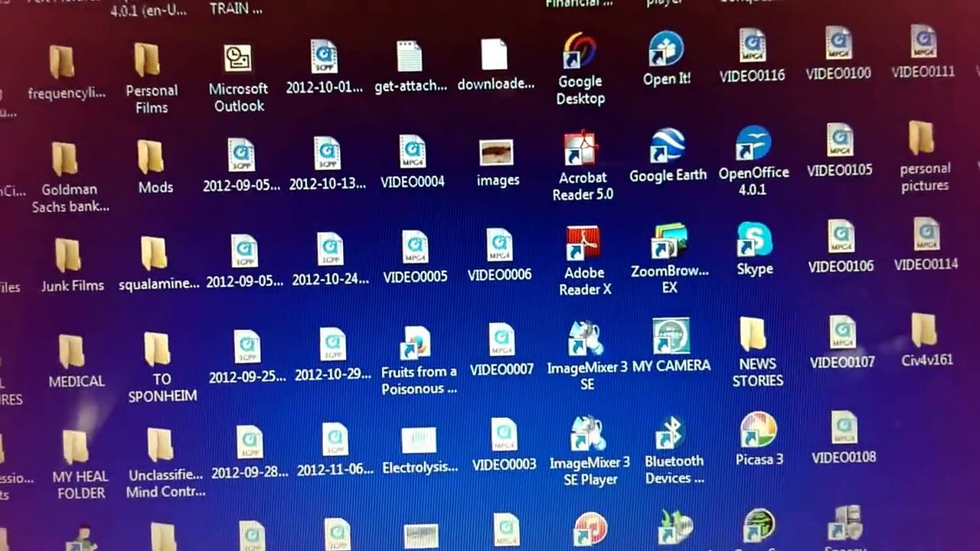Open the frequencyli... folder
Image resolution: width=980 pixels, height=551 pixels.
(61, 62)
